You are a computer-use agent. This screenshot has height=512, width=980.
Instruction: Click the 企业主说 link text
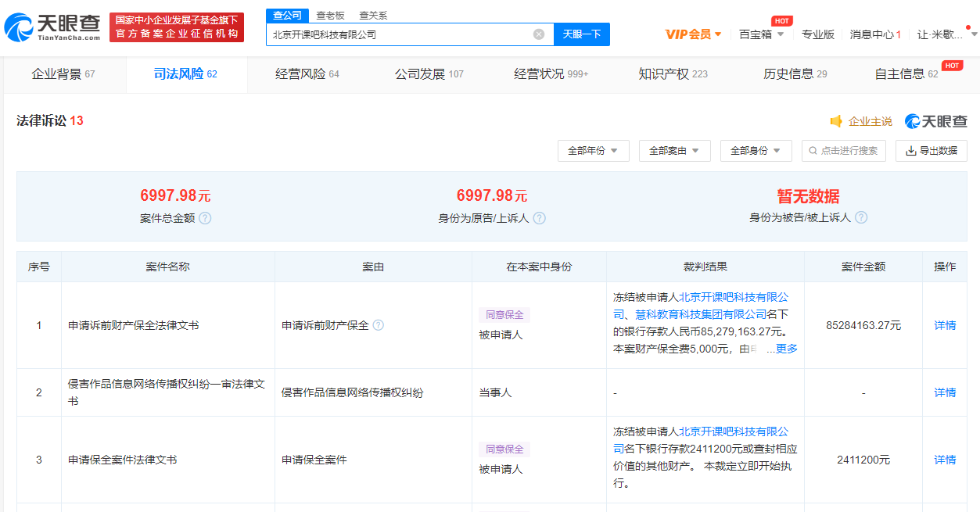[871, 121]
